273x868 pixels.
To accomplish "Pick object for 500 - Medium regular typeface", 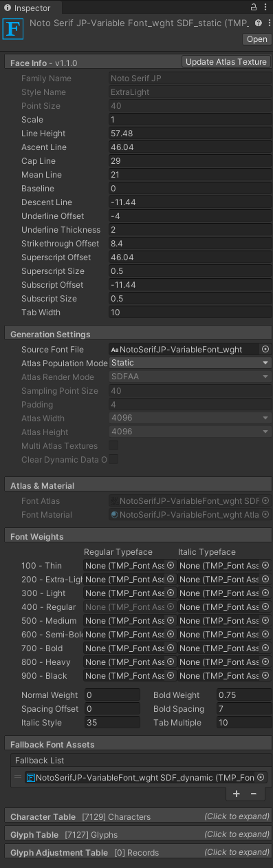I will (x=171, y=621).
